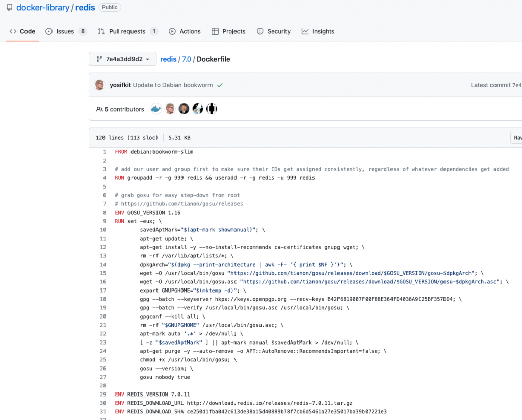Click the Public visibility badge
This screenshot has height=420, width=522.
click(x=110, y=7)
